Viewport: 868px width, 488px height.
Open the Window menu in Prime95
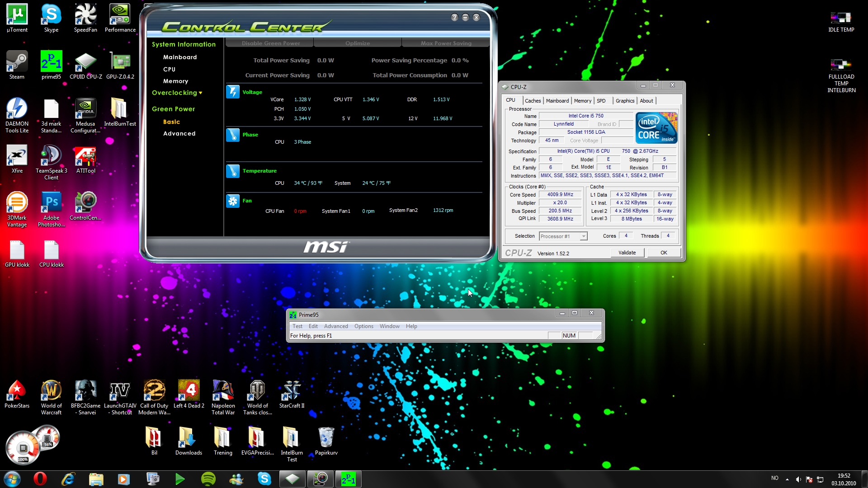coord(389,326)
